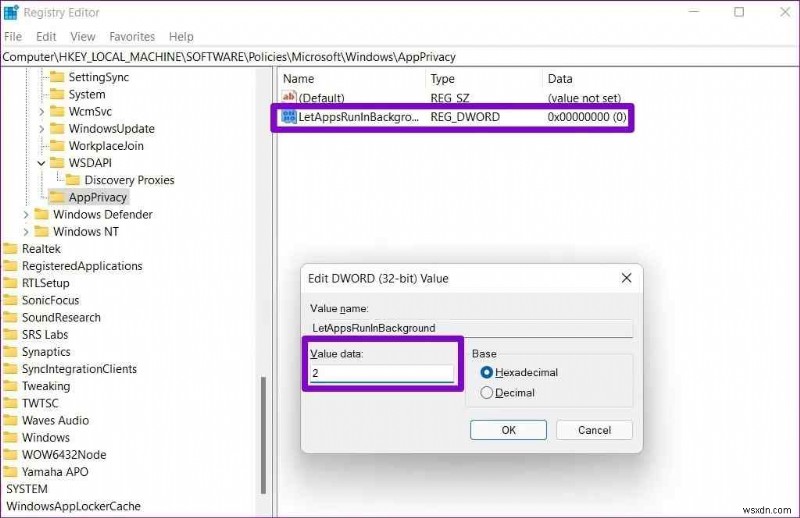The image size is (800, 518).
Task: Click the WOW6432Node folder icon
Action: coord(10,455)
